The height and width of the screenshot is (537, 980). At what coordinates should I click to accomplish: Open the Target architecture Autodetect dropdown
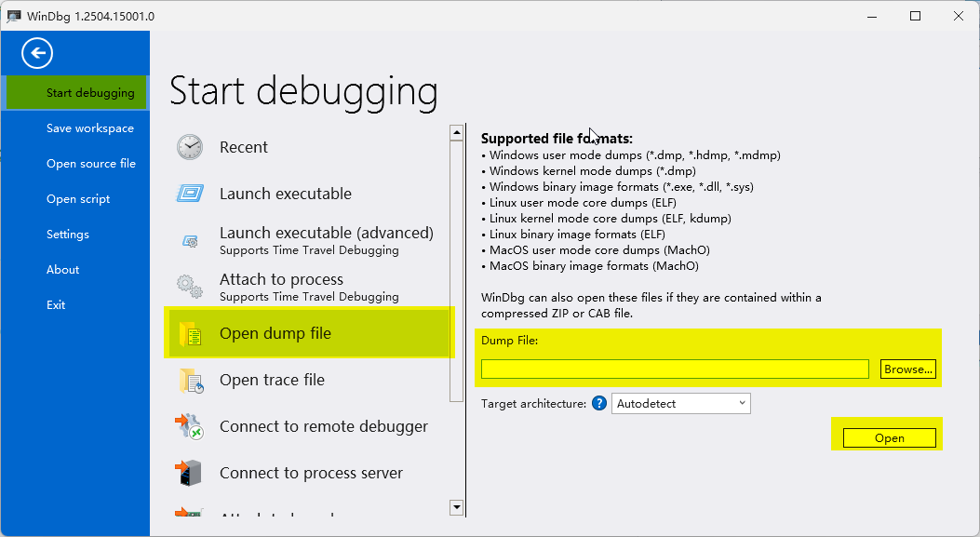[680, 403]
